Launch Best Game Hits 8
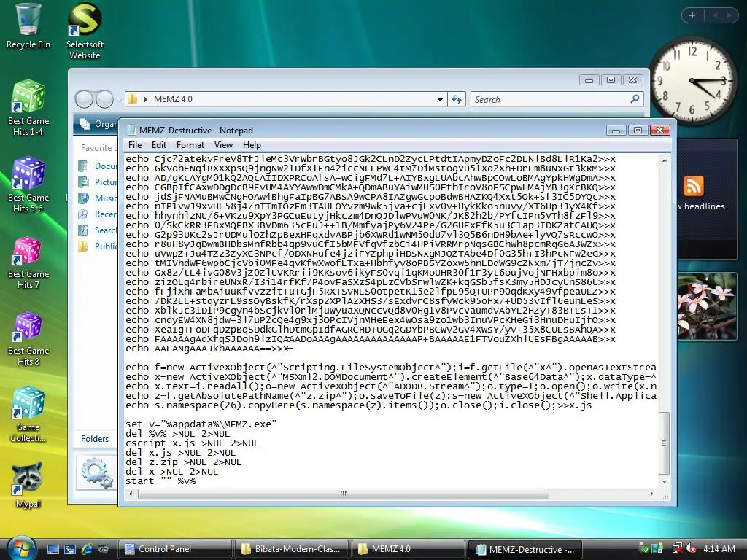This screenshot has width=747, height=560. (x=28, y=338)
